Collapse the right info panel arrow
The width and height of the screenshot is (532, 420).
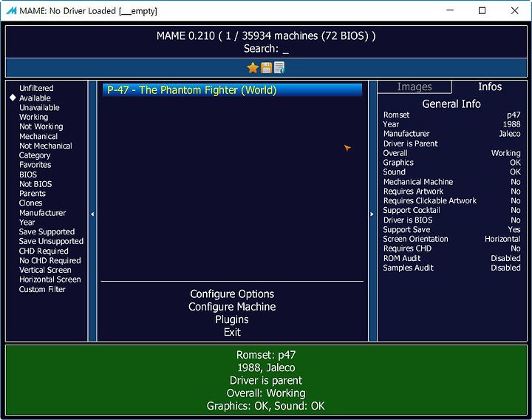point(372,214)
